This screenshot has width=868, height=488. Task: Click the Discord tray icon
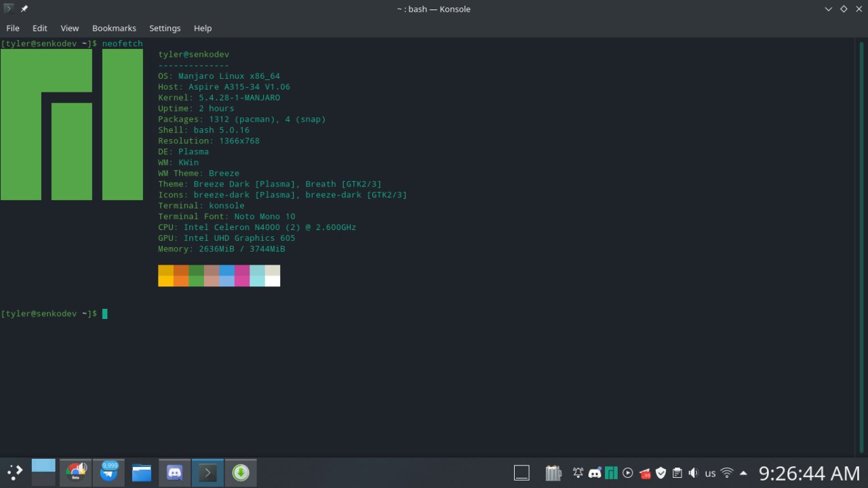[595, 472]
